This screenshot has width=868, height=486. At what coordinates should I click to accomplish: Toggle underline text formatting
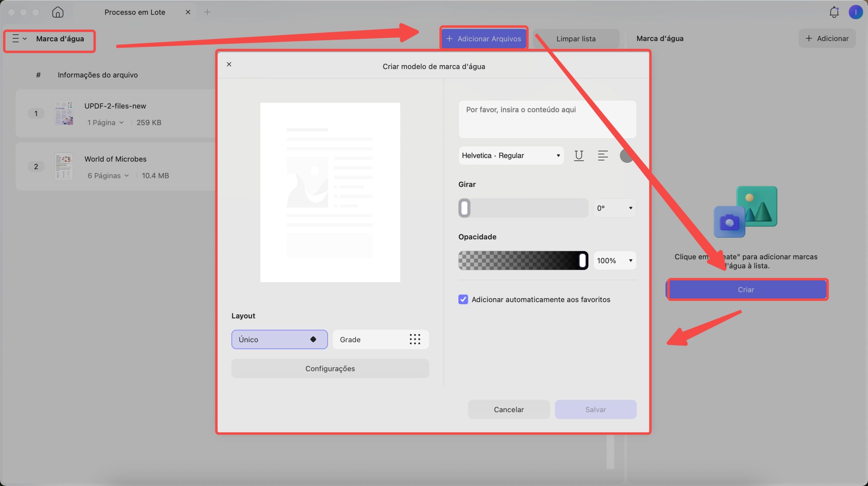click(x=579, y=155)
